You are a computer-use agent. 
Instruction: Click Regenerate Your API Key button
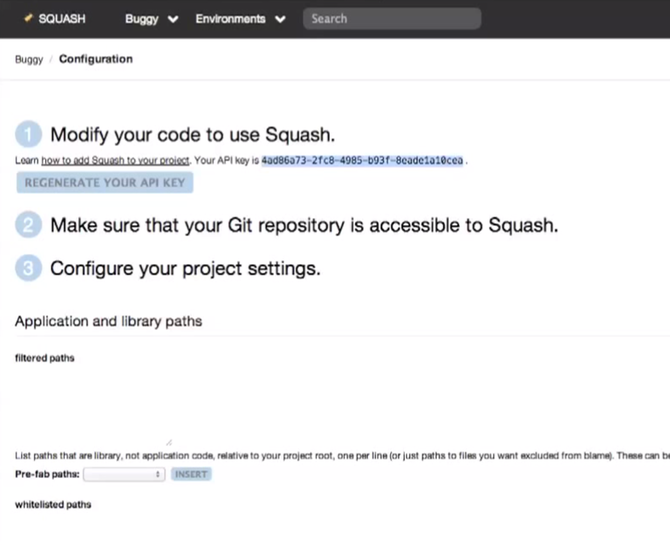(105, 183)
